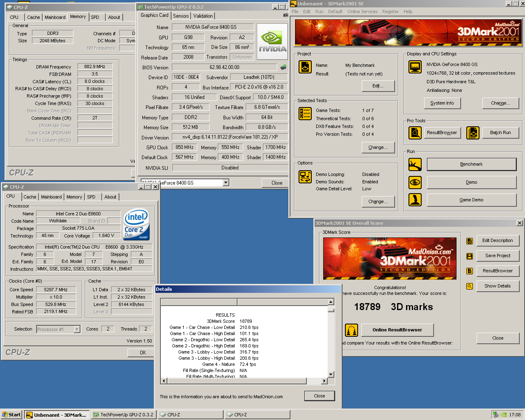Switch to the Sensors tab in GPU-Z
Image resolution: width=525 pixels, height=420 pixels.
coord(181,16)
